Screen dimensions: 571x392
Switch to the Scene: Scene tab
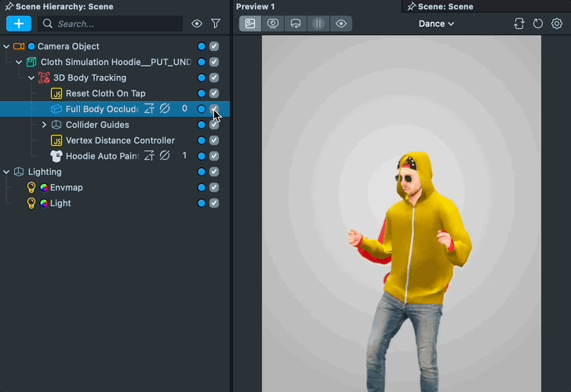(445, 6)
